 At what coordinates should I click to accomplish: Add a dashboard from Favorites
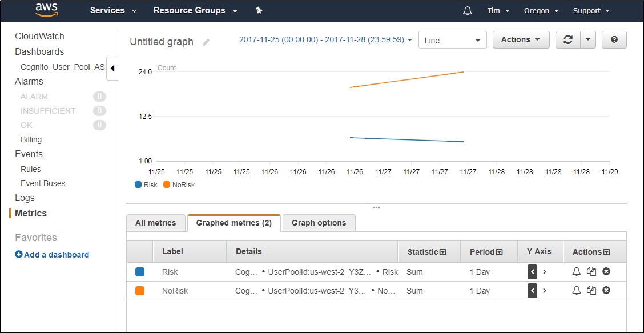(x=51, y=255)
